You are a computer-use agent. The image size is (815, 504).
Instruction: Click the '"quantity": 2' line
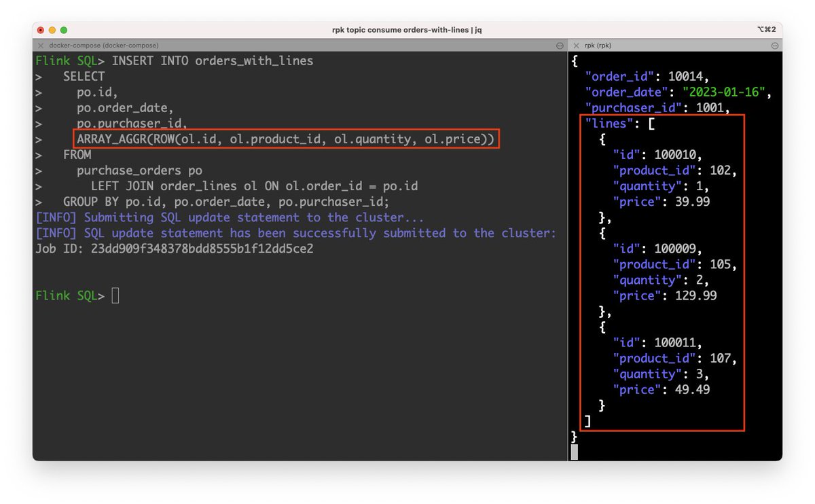pos(661,280)
